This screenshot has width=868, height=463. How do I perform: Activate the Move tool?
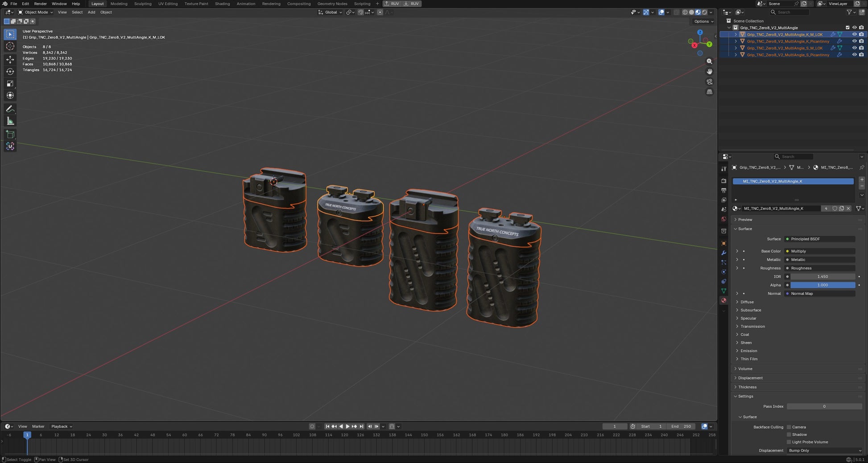pyautogui.click(x=10, y=59)
